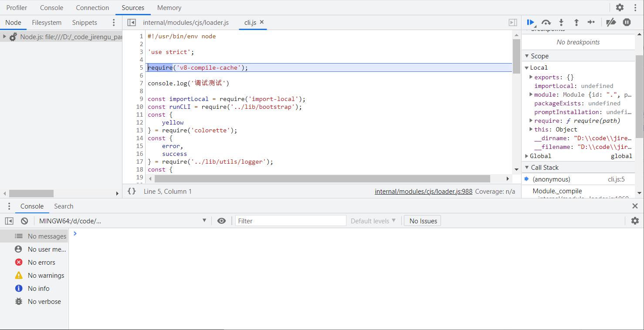
Task: Hide the debugger sidebar
Action: click(513, 22)
